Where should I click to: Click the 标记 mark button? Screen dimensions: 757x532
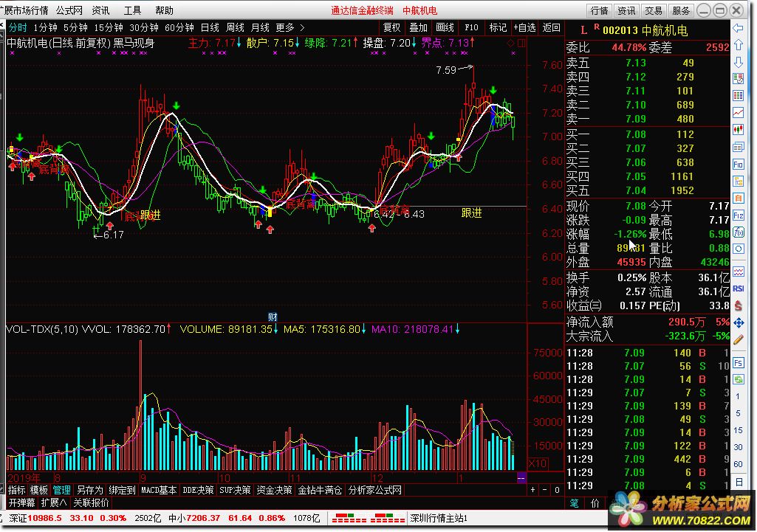[x=498, y=27]
